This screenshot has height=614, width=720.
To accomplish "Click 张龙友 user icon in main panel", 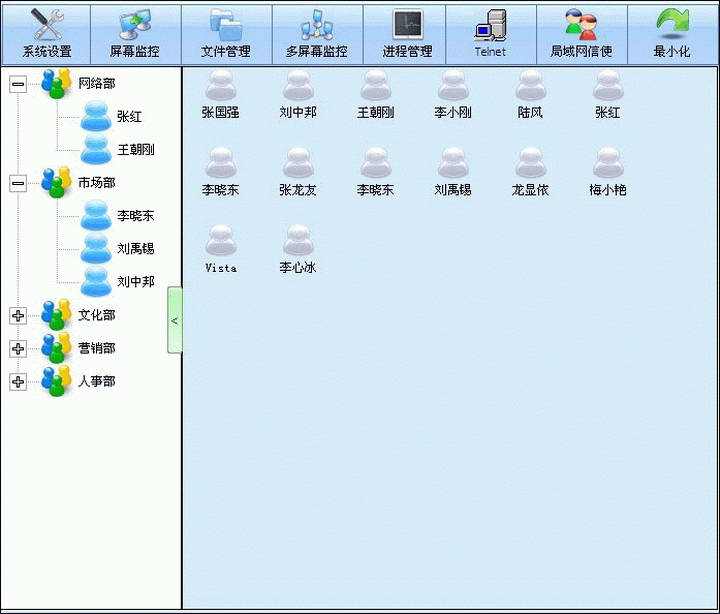I will pos(298,172).
